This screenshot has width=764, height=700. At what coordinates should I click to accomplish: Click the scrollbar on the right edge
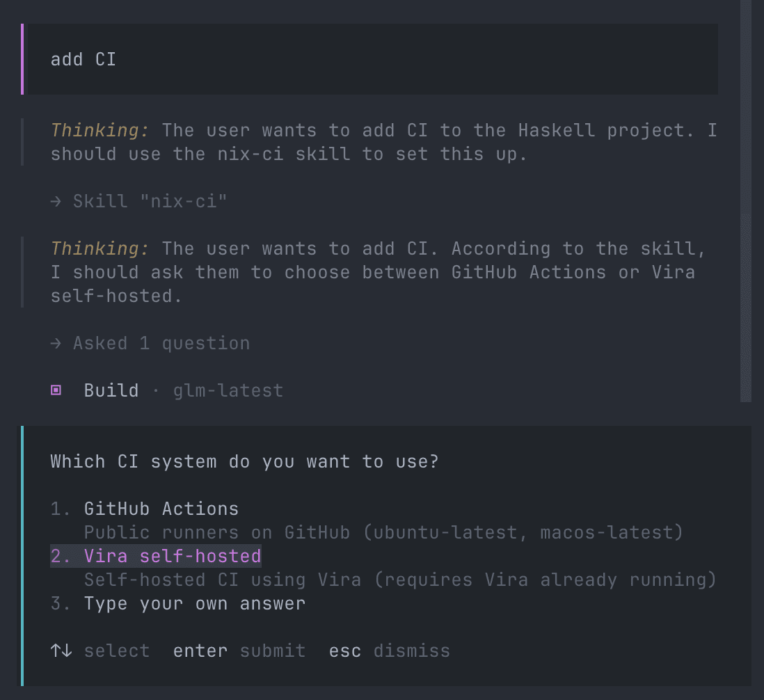coord(745,200)
